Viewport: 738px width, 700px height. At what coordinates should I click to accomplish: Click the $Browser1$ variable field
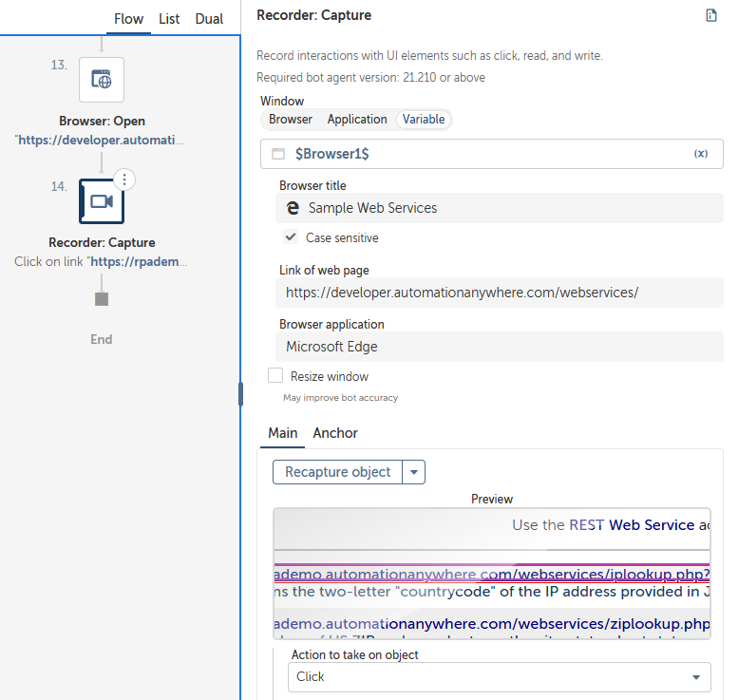pos(491,154)
